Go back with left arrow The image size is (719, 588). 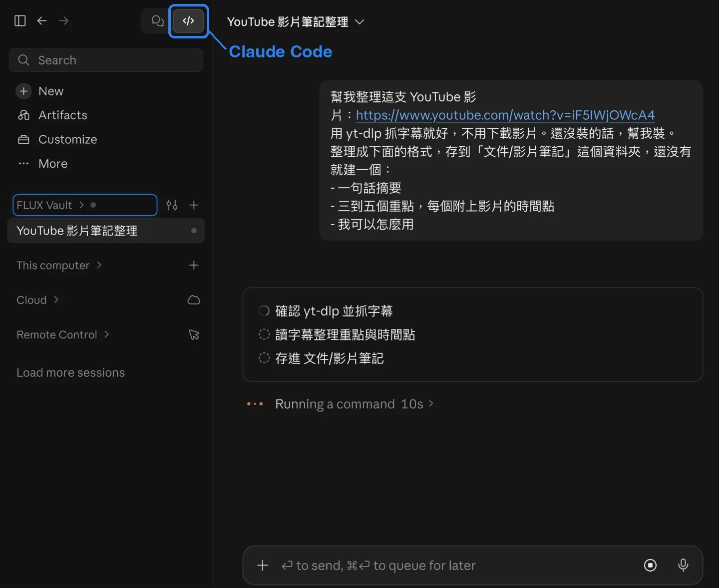[x=42, y=21]
